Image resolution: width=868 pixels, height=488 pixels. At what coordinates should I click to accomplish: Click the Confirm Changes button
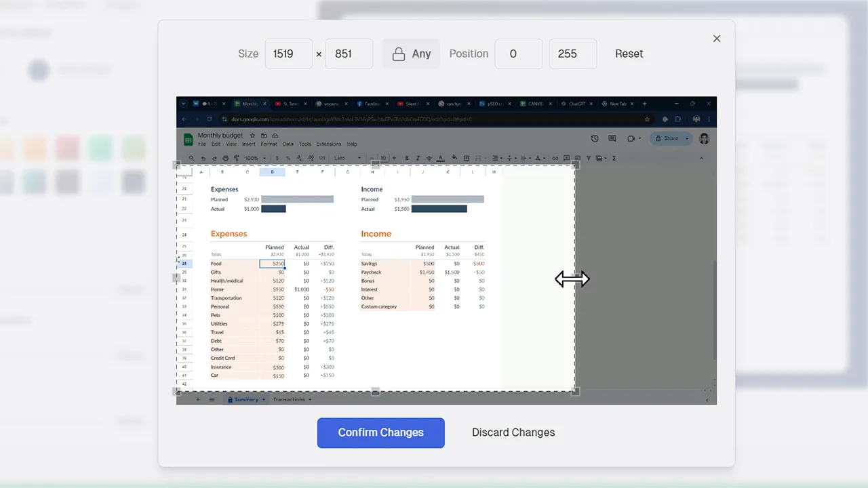click(380, 432)
